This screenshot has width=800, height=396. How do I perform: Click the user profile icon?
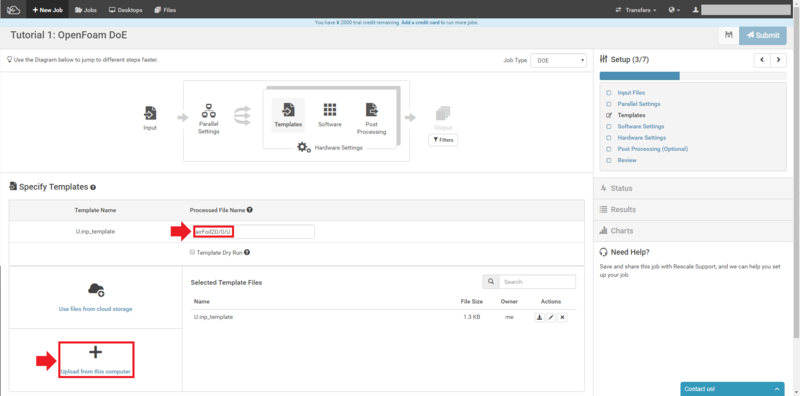coord(695,10)
